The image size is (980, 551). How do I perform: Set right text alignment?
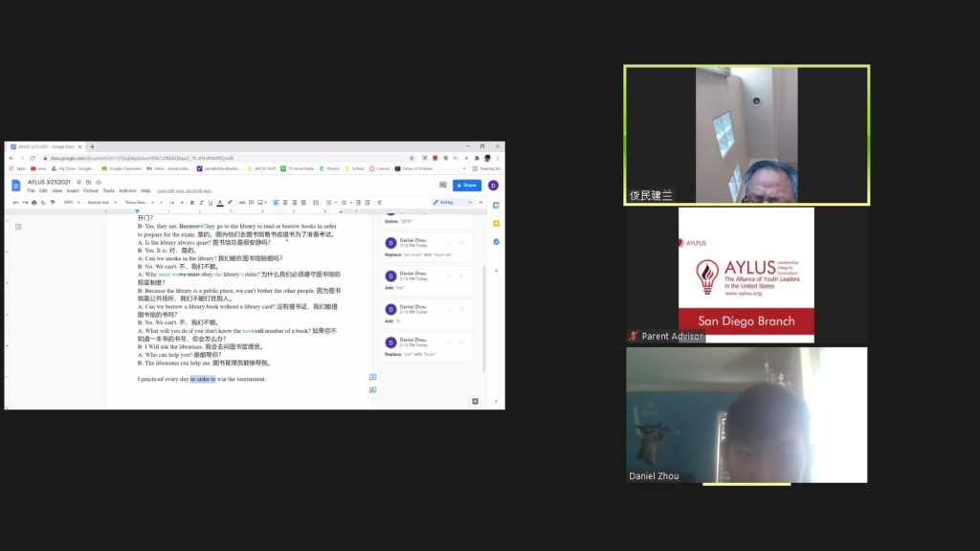295,203
